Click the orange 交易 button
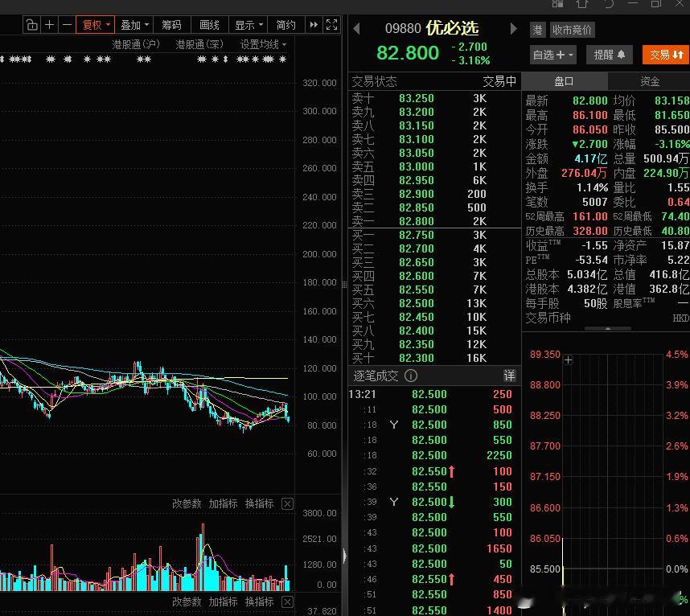 [666, 55]
